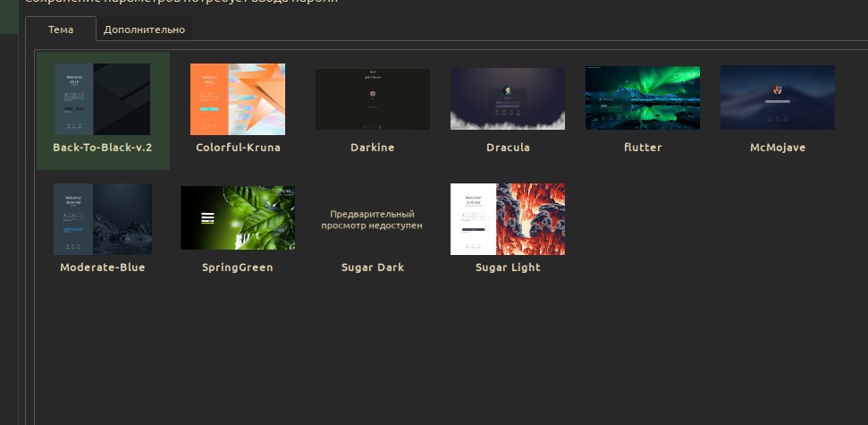The width and height of the screenshot is (868, 425).
Task: Choose the Colorful-Kruna theme preview
Action: (238, 99)
